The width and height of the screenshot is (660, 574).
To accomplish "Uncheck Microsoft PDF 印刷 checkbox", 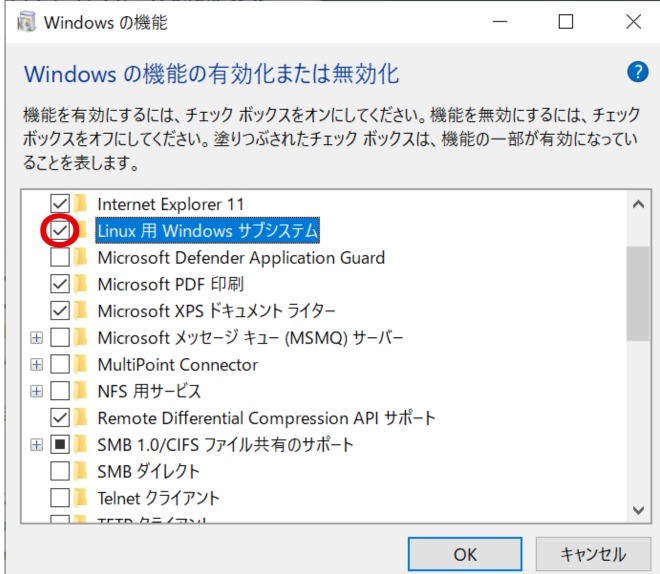I will [60, 284].
